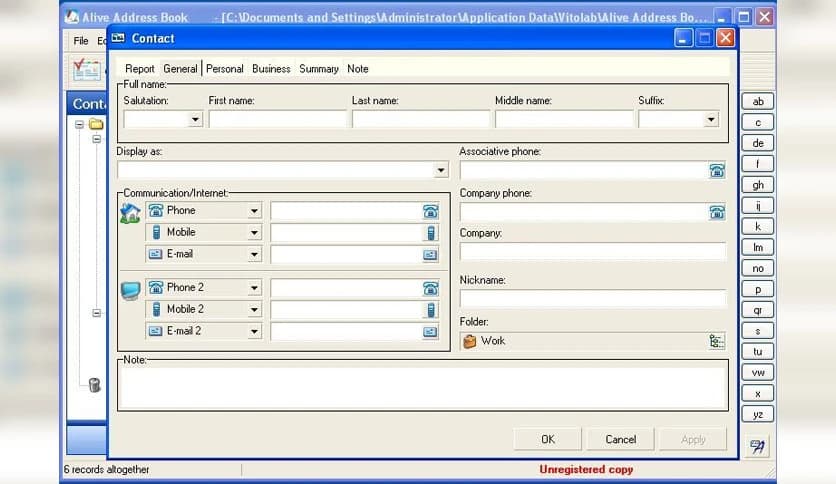836x484 pixels.
Task: Click the home communication group icon
Action: tap(130, 213)
